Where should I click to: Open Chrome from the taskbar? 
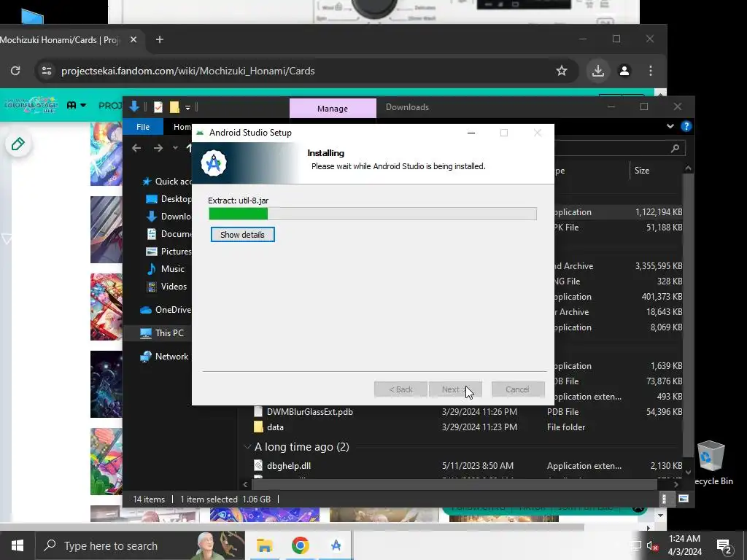(x=300, y=545)
